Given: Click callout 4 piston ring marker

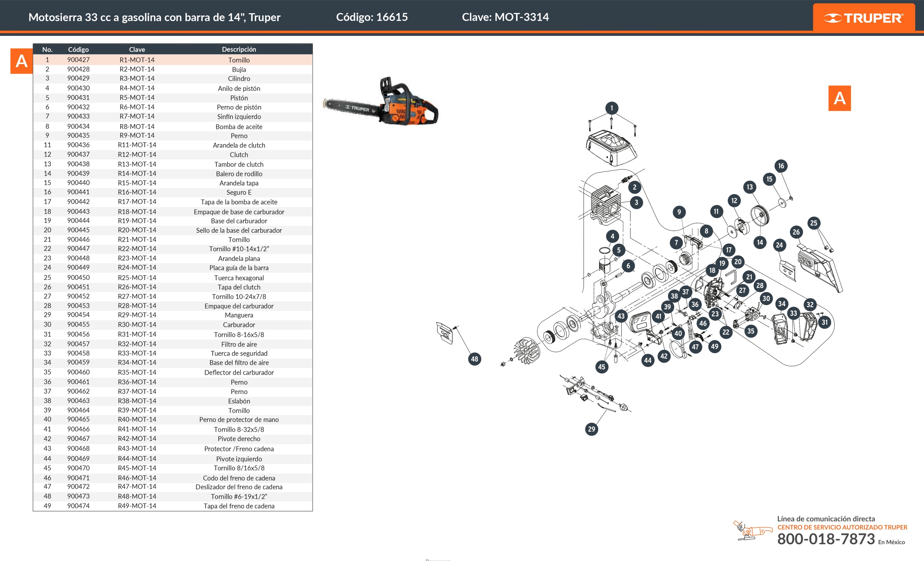Looking at the screenshot, I should [612, 236].
